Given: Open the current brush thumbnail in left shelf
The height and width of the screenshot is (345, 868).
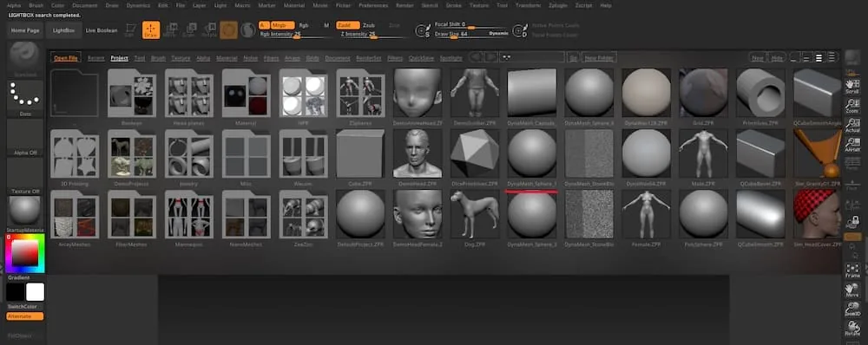Looking at the screenshot, I should coord(25,59).
